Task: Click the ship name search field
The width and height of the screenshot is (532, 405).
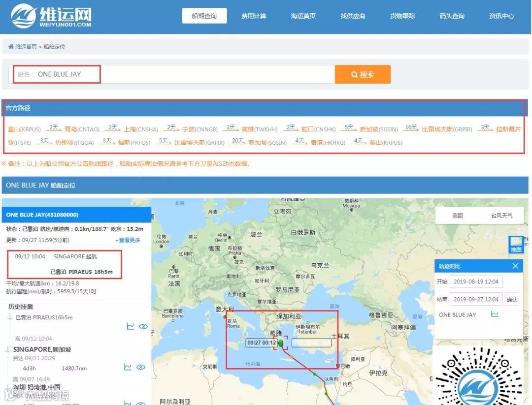Action: tap(172, 74)
